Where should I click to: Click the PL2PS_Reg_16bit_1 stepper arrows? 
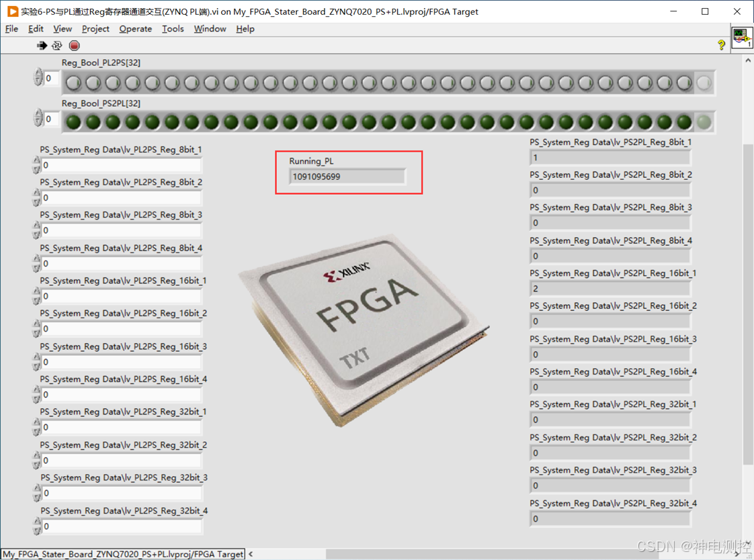[x=36, y=296]
